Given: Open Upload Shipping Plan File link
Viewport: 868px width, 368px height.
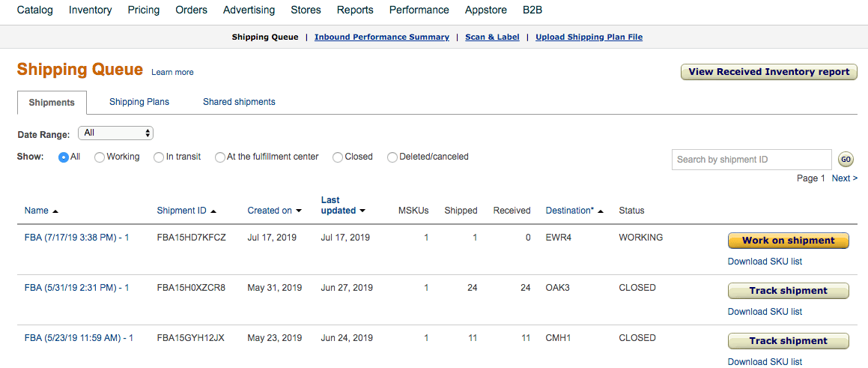Looking at the screenshot, I should pyautogui.click(x=589, y=37).
